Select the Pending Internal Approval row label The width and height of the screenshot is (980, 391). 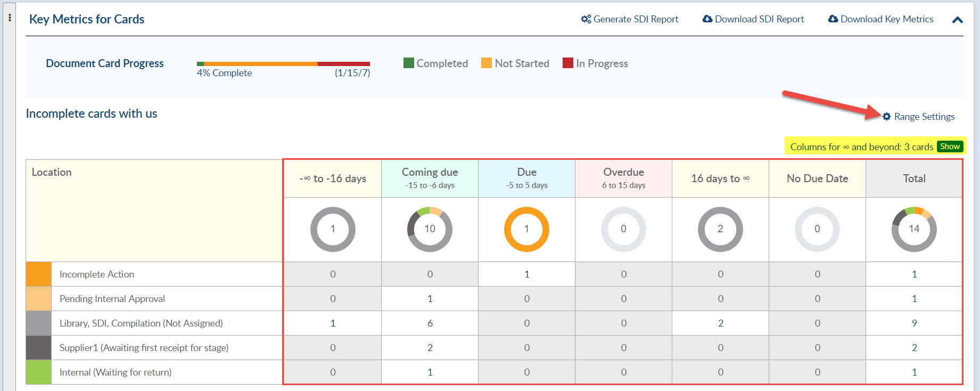pyautogui.click(x=112, y=299)
